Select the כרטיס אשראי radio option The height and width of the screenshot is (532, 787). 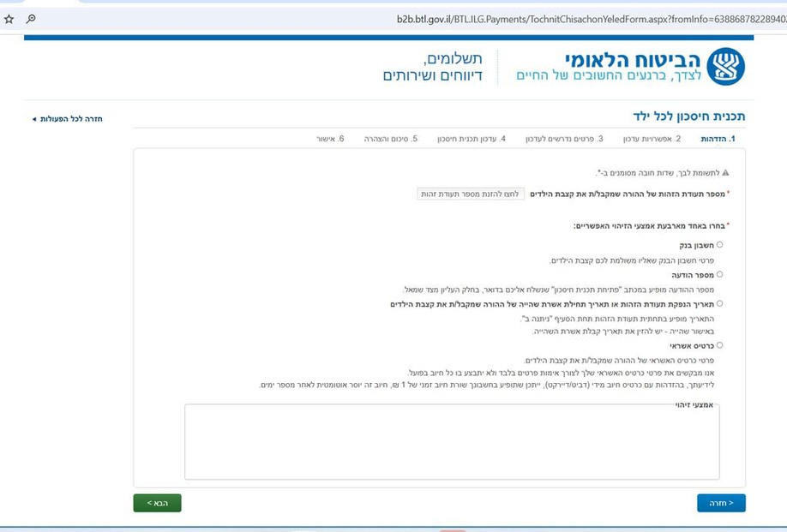[720, 345]
